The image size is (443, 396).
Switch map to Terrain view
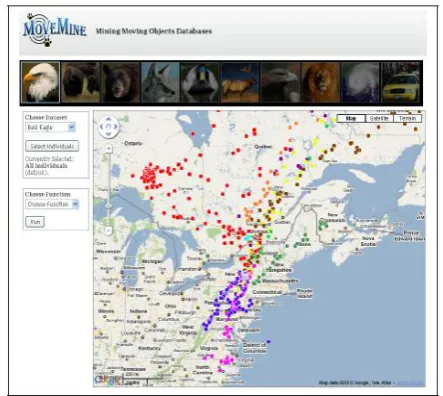407,118
